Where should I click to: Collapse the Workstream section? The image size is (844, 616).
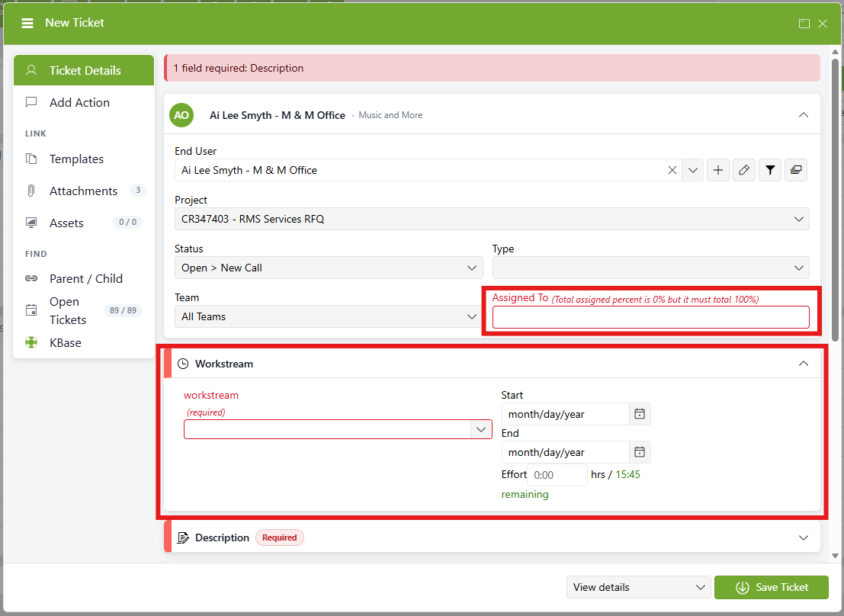click(x=803, y=364)
